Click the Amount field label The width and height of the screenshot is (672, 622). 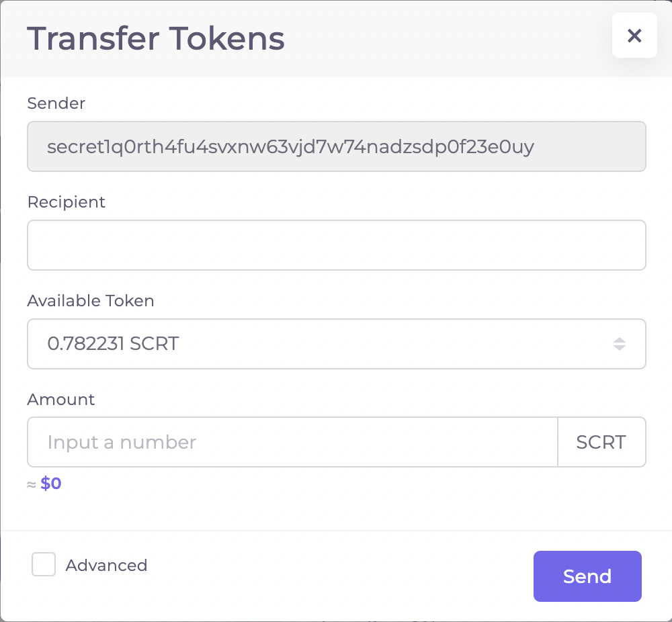pos(61,400)
